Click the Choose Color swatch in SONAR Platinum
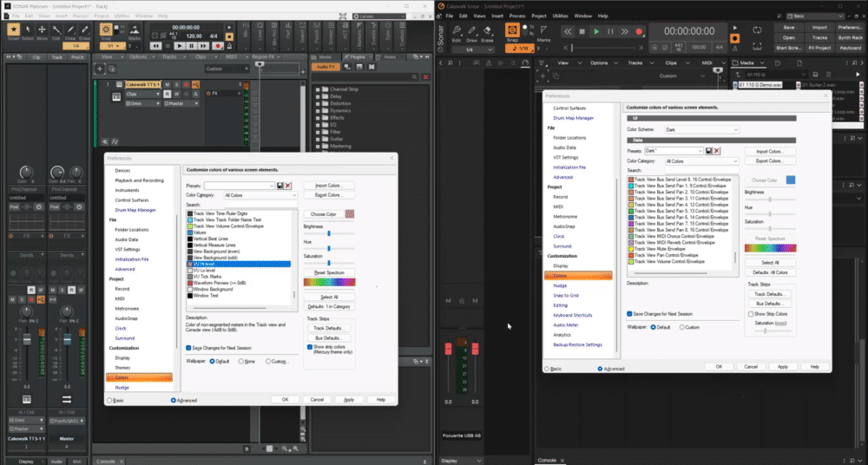 [349, 214]
